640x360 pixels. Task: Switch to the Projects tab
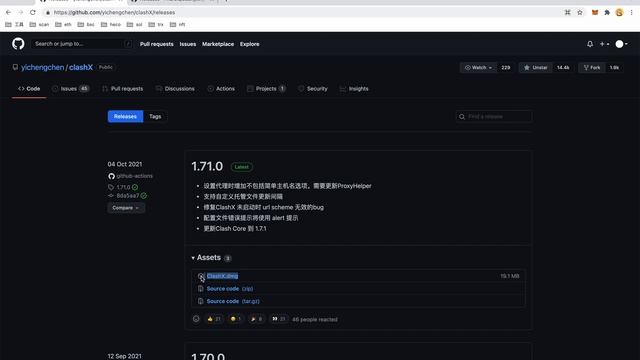(266, 89)
